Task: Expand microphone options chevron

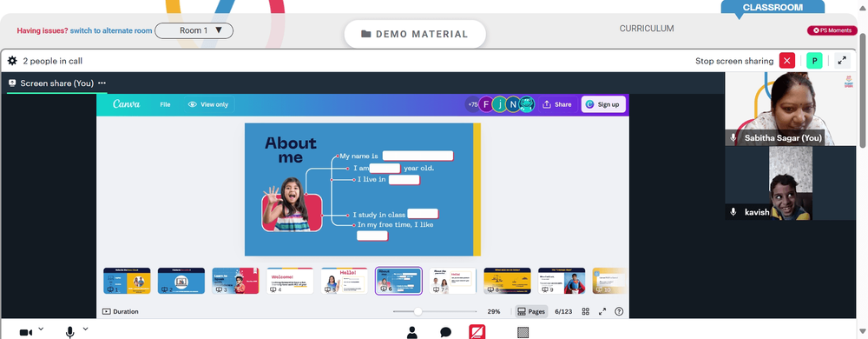Action: pos(85,329)
